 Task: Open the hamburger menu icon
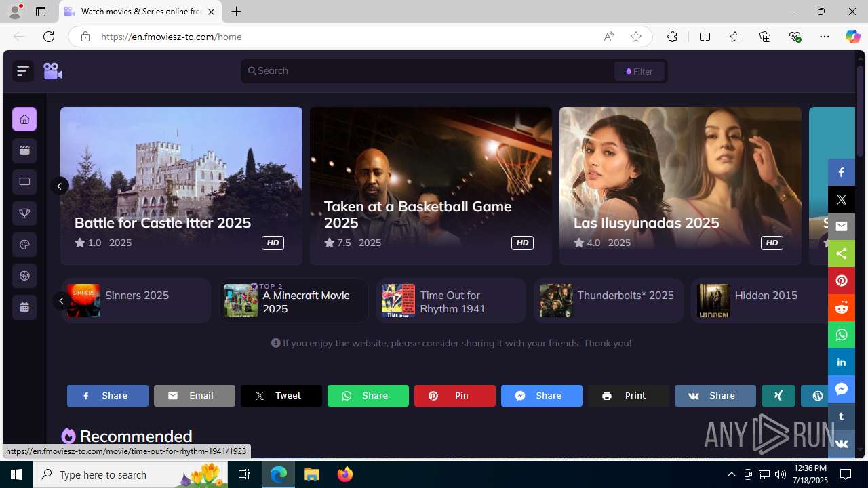(x=23, y=70)
